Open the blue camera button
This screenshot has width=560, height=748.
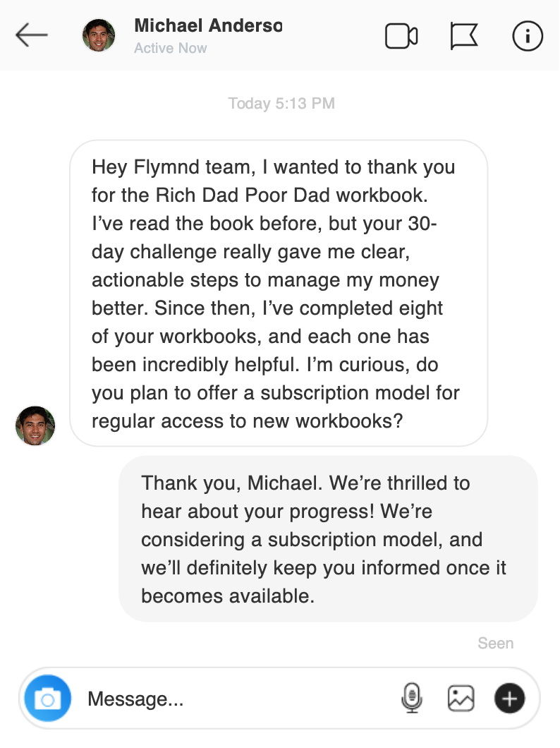click(48, 699)
